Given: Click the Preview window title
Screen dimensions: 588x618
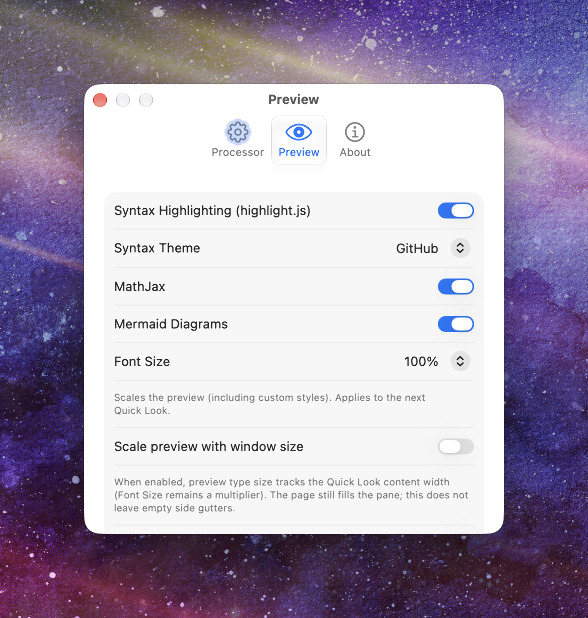Looking at the screenshot, I should click(294, 99).
